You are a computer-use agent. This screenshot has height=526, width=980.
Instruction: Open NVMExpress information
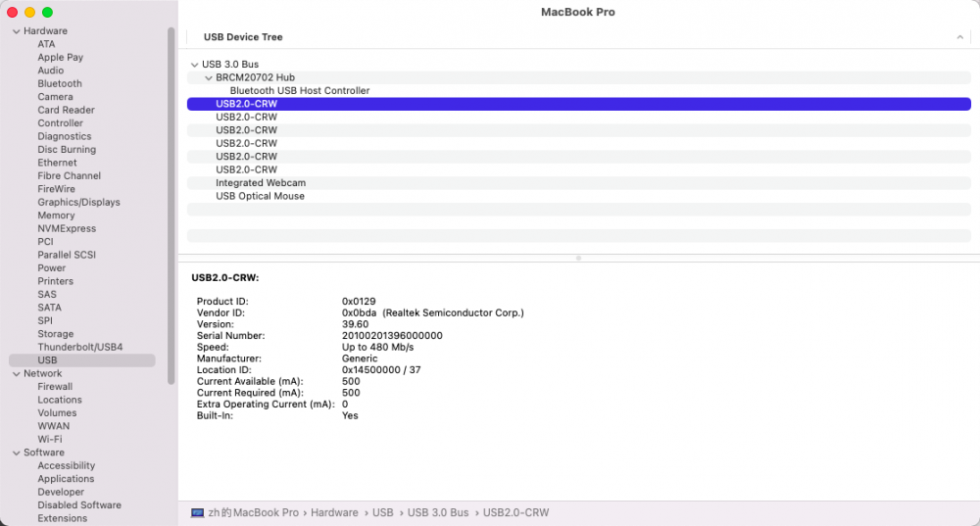(67, 228)
